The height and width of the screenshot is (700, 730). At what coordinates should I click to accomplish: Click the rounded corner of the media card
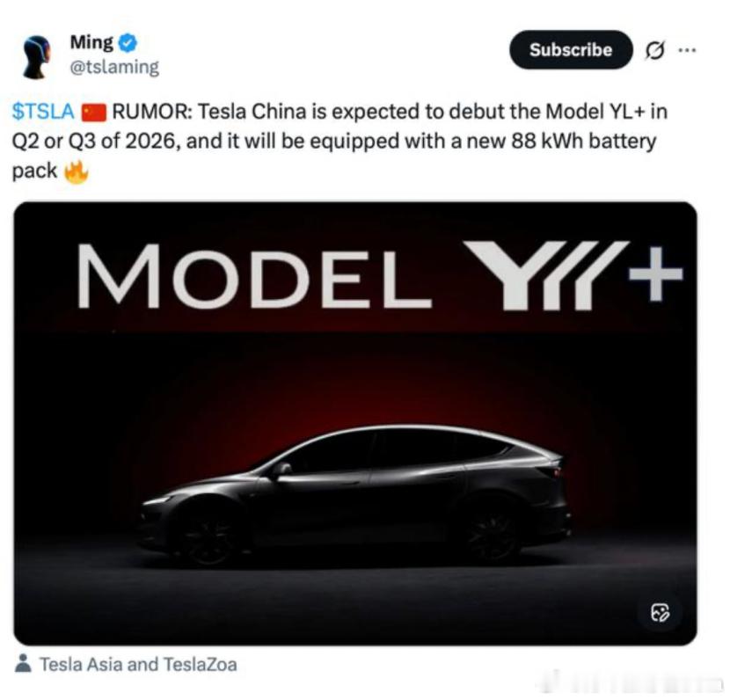(22, 211)
